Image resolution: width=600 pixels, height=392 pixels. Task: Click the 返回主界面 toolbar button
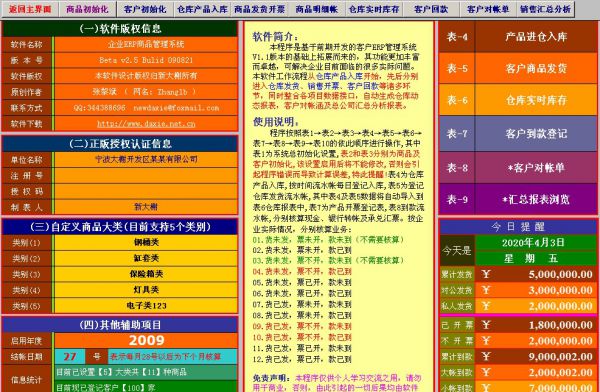click(x=30, y=9)
